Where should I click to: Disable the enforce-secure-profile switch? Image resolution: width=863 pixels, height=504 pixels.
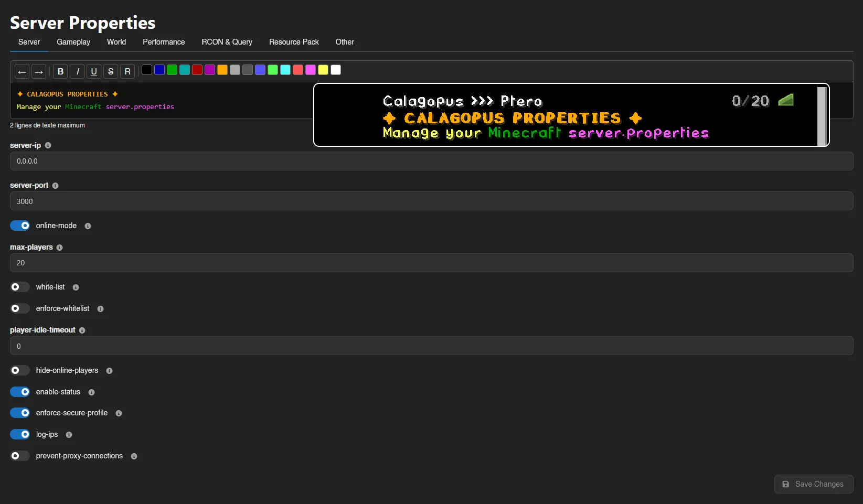click(20, 413)
